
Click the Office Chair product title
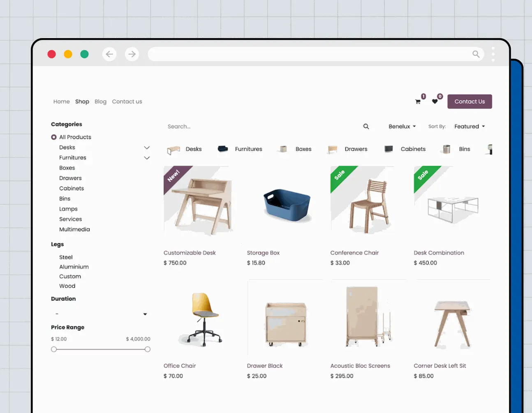coord(180,366)
